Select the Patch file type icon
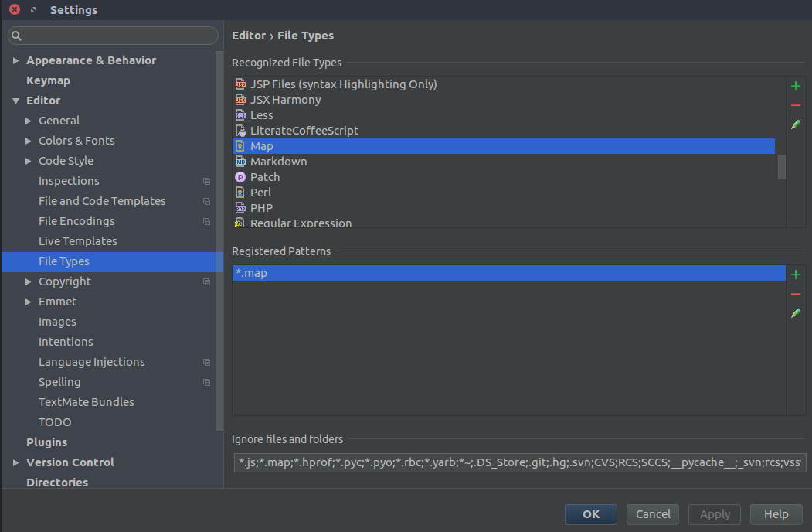This screenshot has width=812, height=532. click(240, 177)
